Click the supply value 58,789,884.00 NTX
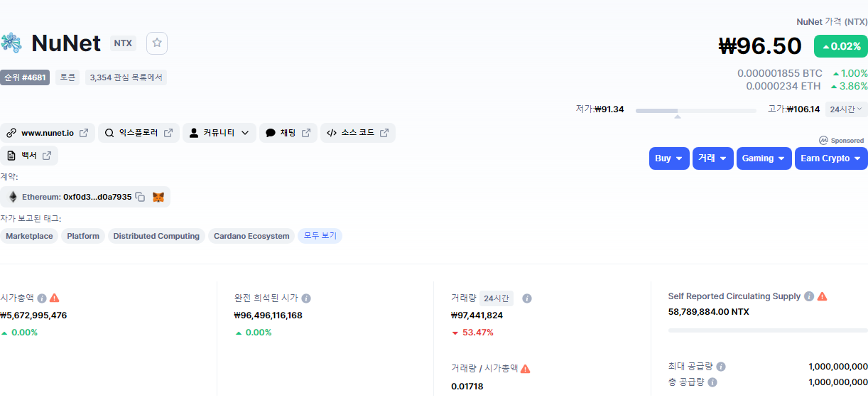This screenshot has width=868, height=410. [709, 312]
